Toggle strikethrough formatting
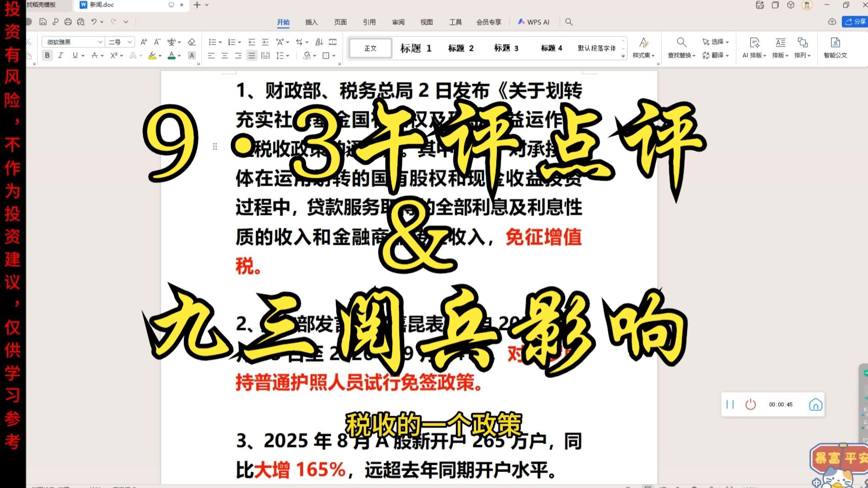Viewport: 868px width, 488px height. [x=94, y=55]
